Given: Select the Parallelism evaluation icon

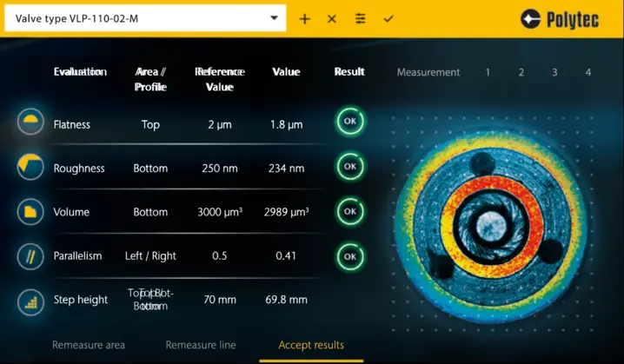Looking at the screenshot, I should 30,255.
